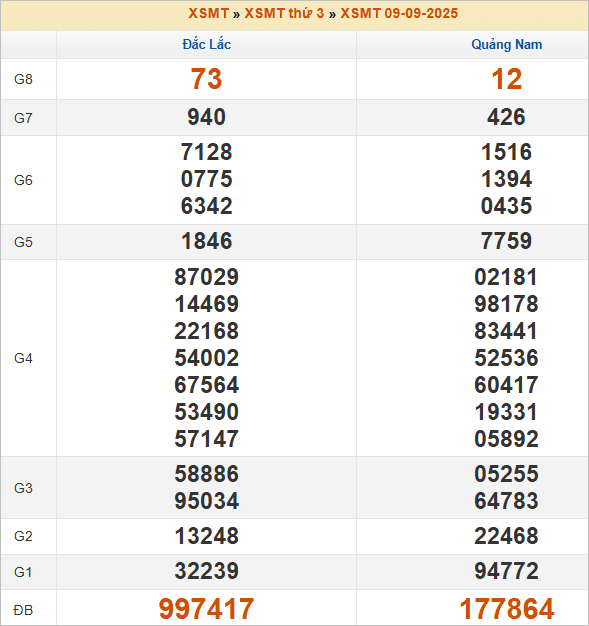Click G3 number 05255
The height and width of the screenshot is (626, 589).
point(506,474)
